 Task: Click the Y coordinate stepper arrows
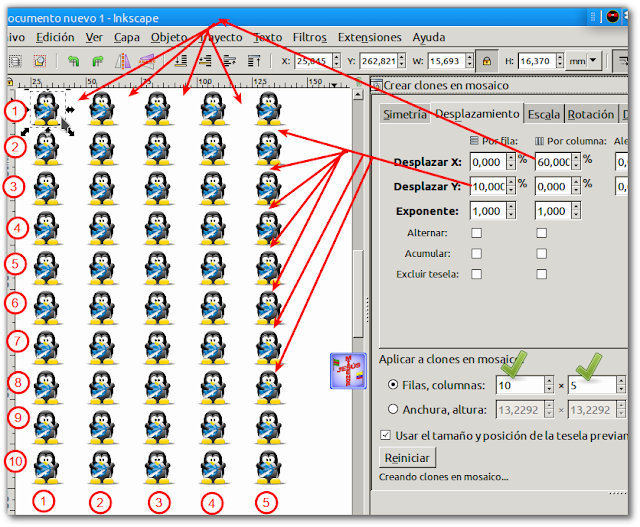[x=402, y=61]
